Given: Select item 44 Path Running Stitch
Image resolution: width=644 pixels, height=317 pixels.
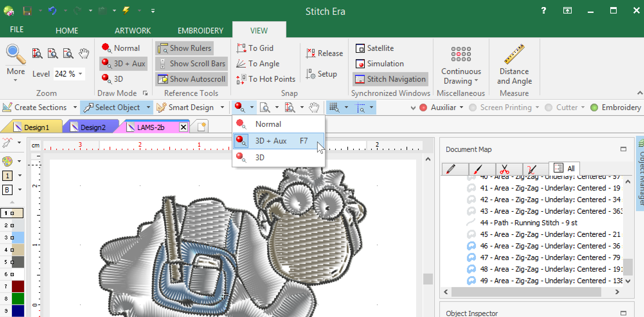Looking at the screenshot, I should point(529,223).
